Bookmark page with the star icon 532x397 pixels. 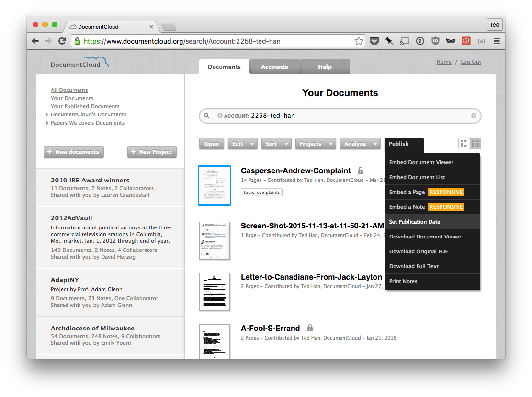(x=359, y=41)
